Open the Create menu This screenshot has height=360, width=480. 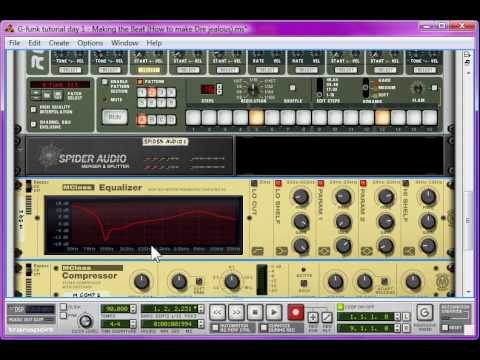coord(59,43)
